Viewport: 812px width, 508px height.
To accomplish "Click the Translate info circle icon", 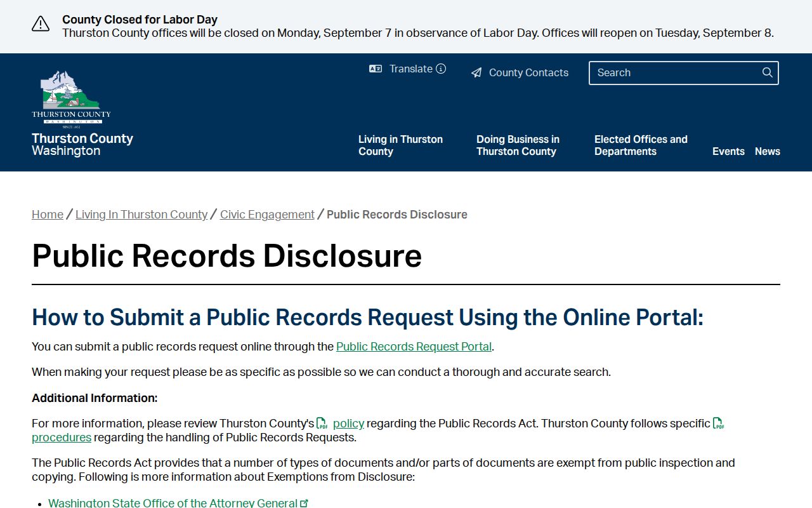I will 441,69.
